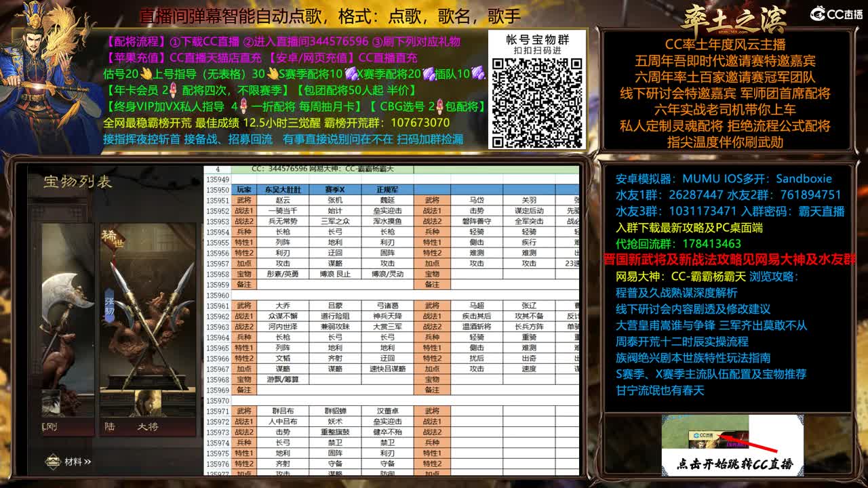This screenshot has height=488, width=868.
Task: Click row number 135970 in spreadsheet
Action: pos(218,401)
